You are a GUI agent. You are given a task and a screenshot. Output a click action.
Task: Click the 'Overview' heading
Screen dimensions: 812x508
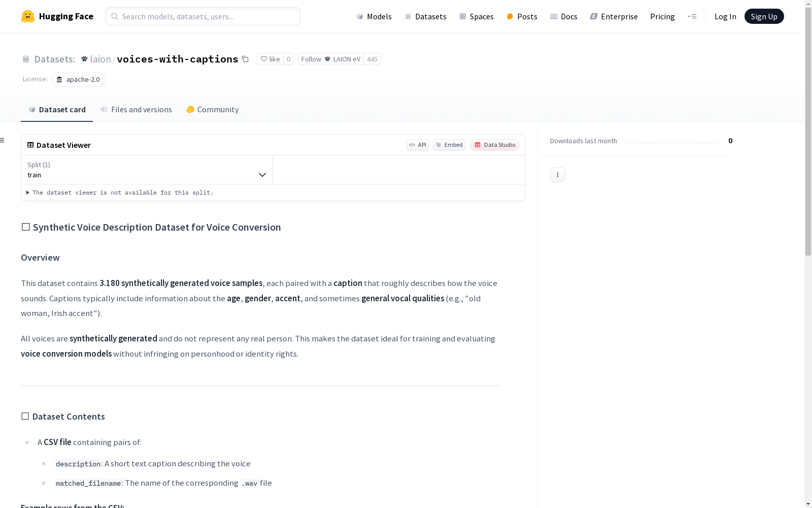(x=40, y=258)
